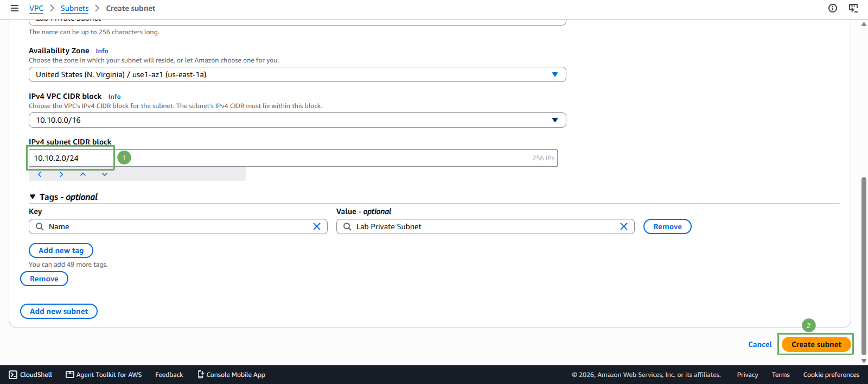Navigate to Subnets breadcrumb
The height and width of the screenshot is (384, 868).
[x=75, y=8]
